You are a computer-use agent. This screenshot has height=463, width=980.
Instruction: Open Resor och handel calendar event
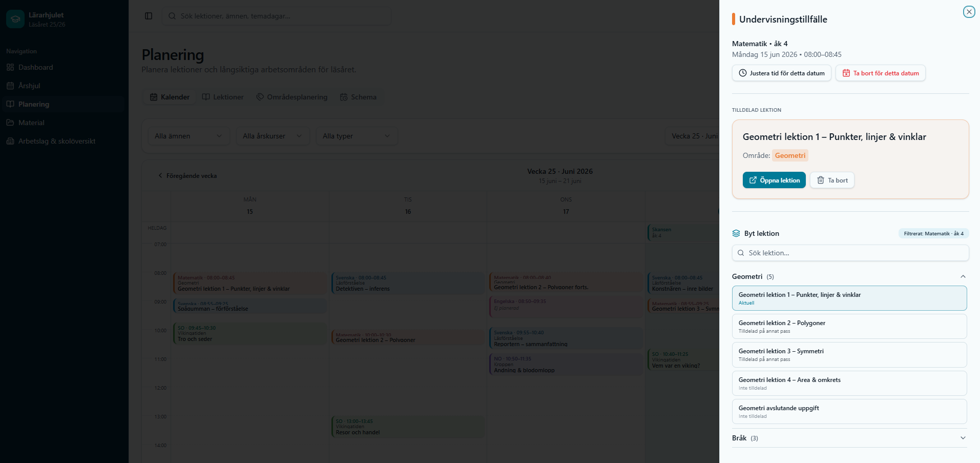point(408,427)
